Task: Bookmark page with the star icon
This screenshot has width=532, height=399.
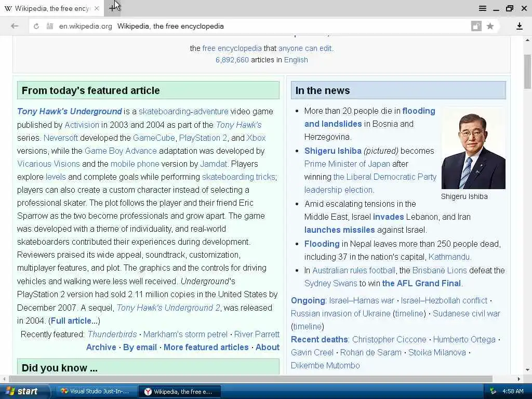Action: tap(490, 26)
